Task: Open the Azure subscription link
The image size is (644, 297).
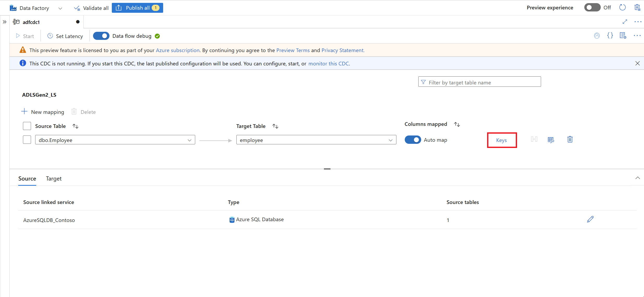Action: click(178, 50)
